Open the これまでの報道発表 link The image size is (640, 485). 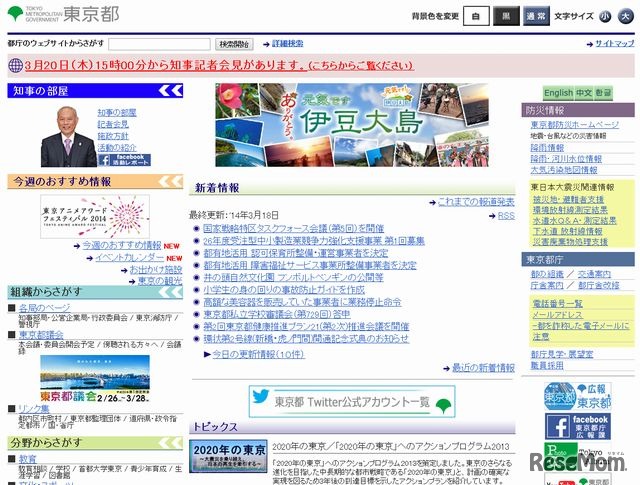tap(476, 202)
